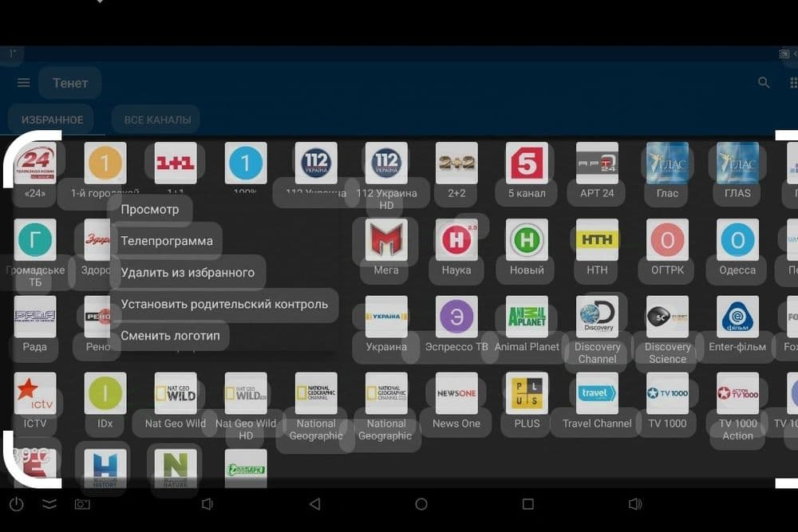
Task: Open the Мега channel
Action: point(386,239)
